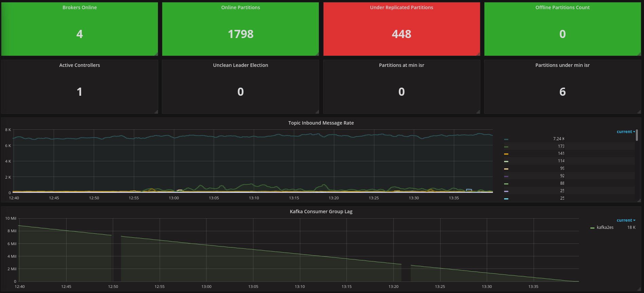Image resolution: width=644 pixels, height=293 pixels.
Task: Click the Partitions under min isr title
Action: [563, 65]
